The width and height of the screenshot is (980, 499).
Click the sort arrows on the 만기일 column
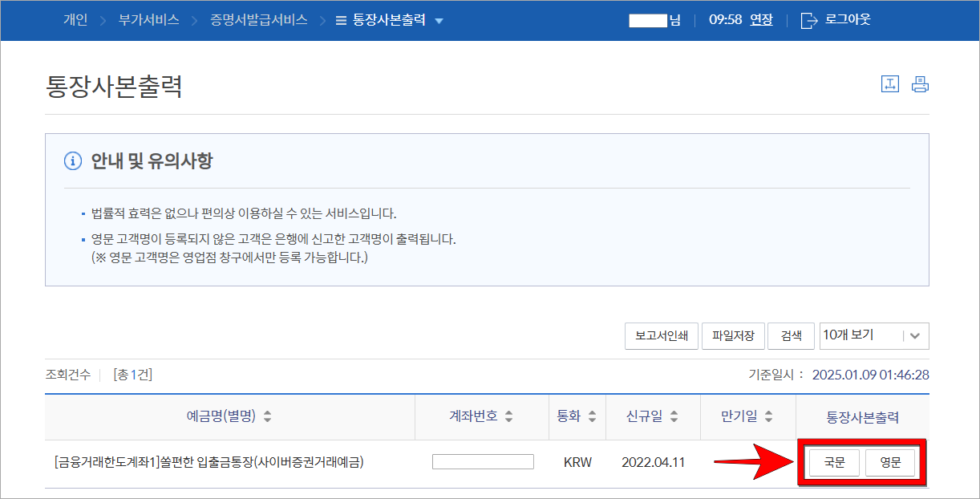point(770,417)
